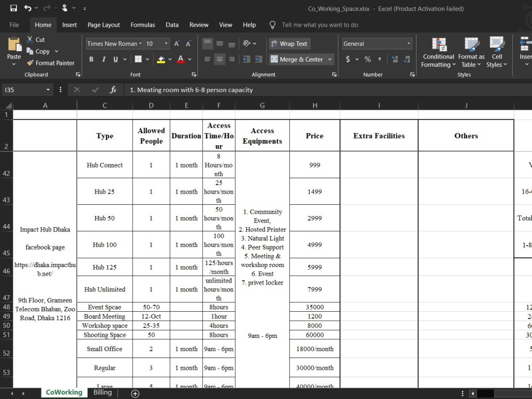Align text to the right
Screen dimensions: 532x399
pyautogui.click(x=232, y=59)
